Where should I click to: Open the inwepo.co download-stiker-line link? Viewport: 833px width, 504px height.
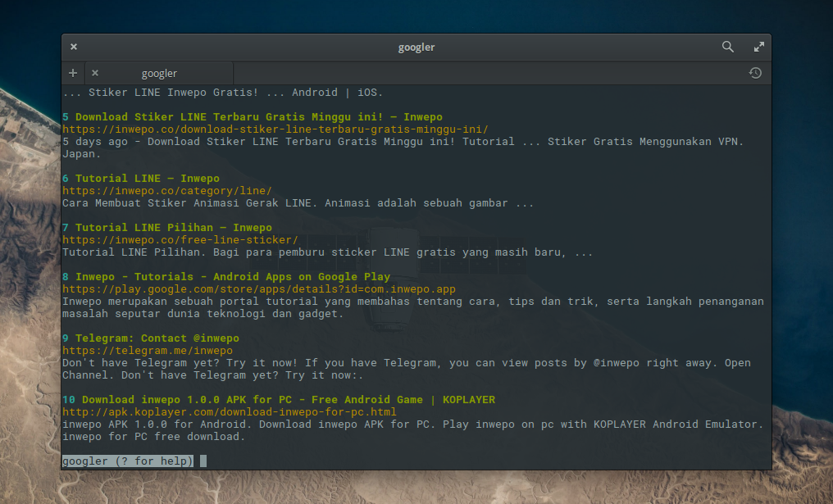pos(275,129)
